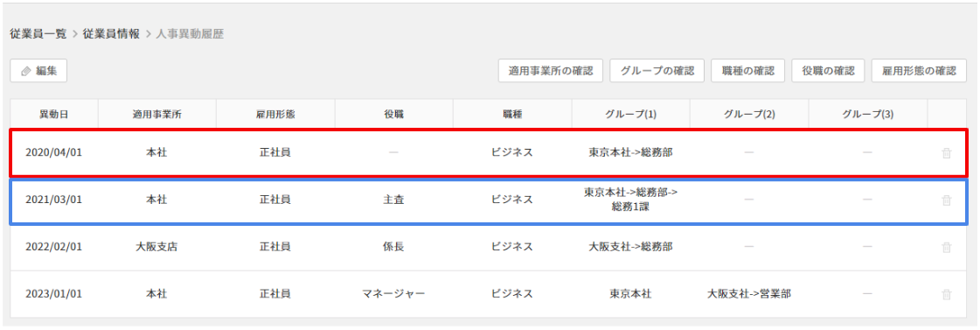Delete the 2022/02/01 record with the trash icon
The image size is (980, 330).
[x=946, y=248]
